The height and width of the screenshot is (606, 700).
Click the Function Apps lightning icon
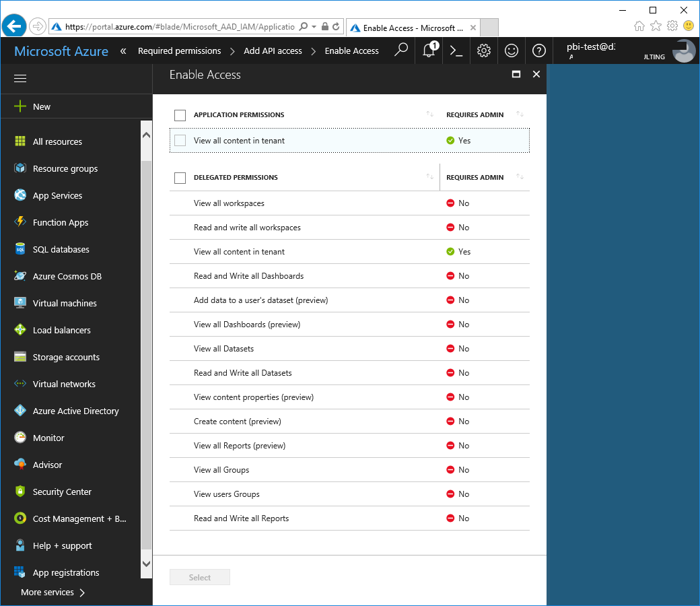point(20,222)
